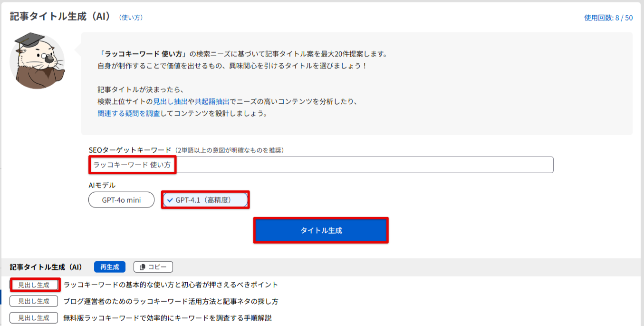Select the GPT-4.1（高精度）AI model

click(x=205, y=200)
